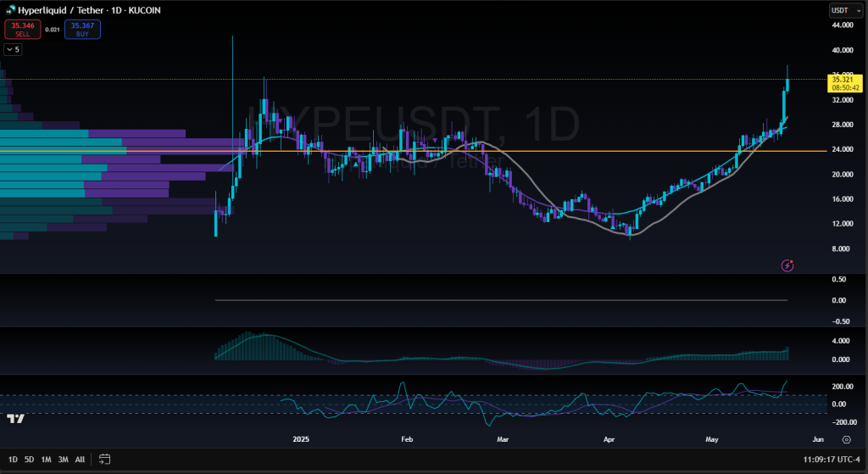Click the 0.021 spread value
This screenshot has width=868, height=474.
pyautogui.click(x=53, y=30)
